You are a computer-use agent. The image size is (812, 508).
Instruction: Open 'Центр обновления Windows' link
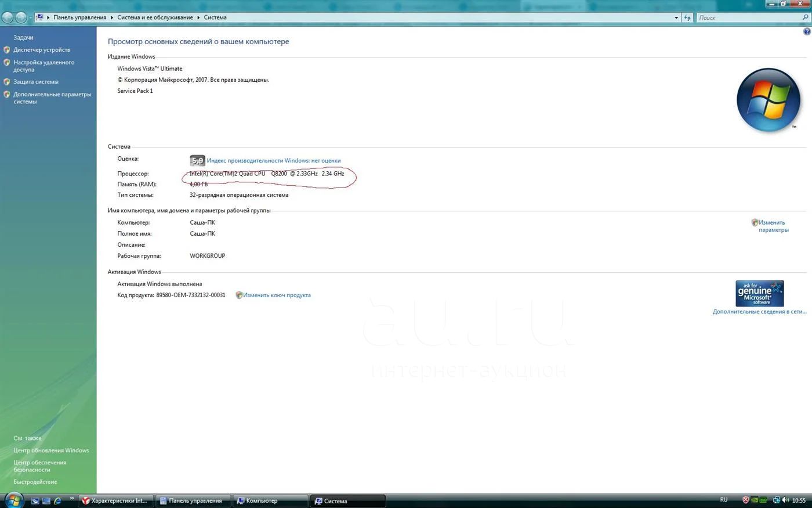click(x=51, y=451)
